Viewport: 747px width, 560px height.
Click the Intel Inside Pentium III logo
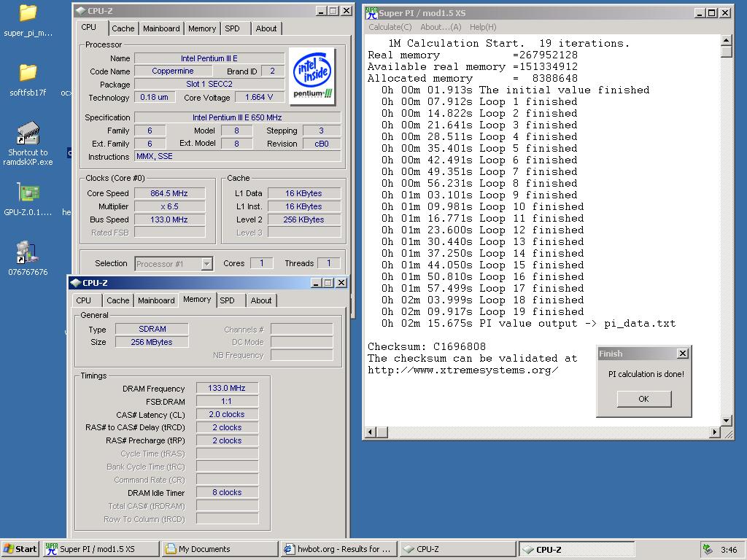(312, 76)
